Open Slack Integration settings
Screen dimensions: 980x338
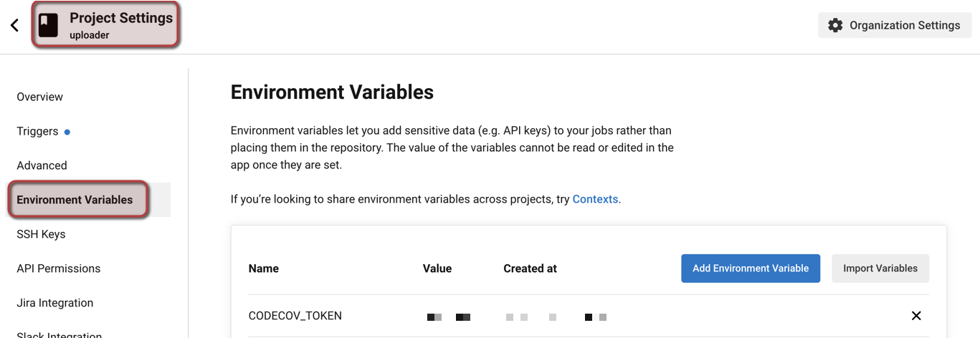pos(60,333)
